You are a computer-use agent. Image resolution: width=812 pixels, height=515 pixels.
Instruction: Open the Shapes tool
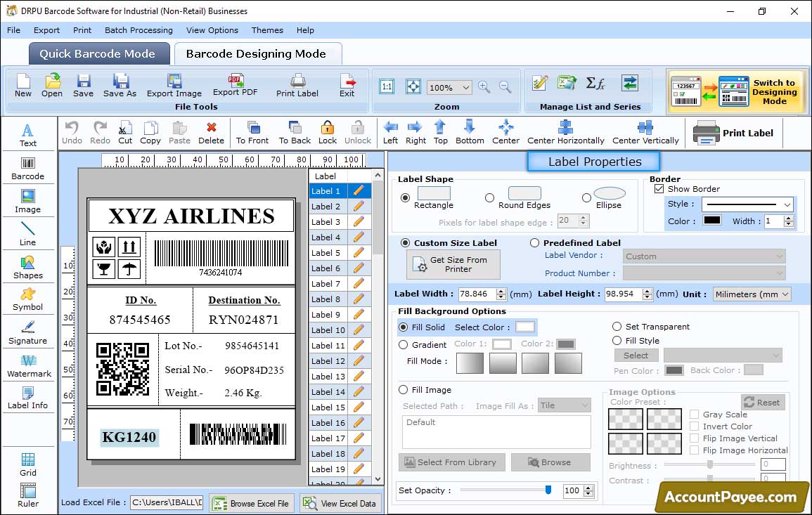point(28,267)
